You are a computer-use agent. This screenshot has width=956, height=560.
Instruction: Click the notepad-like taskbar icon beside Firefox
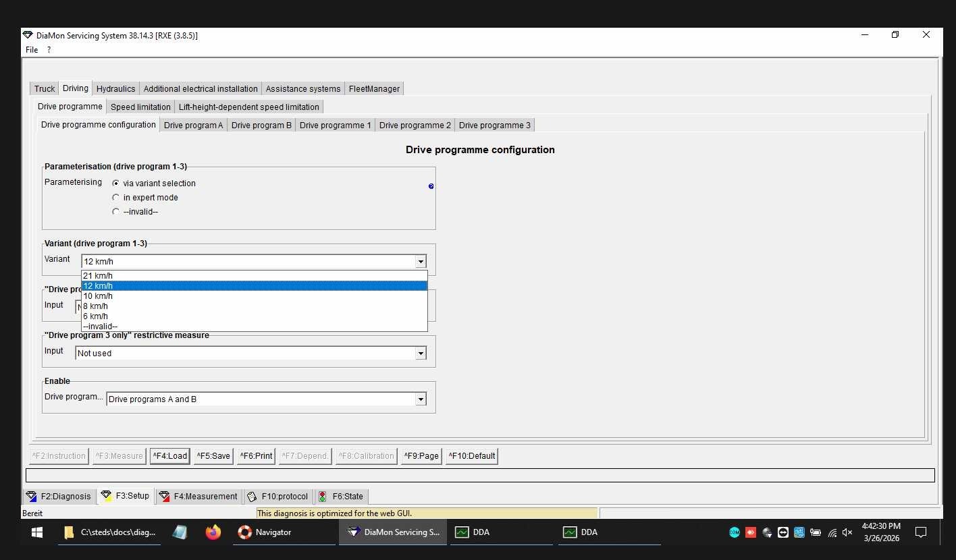click(x=180, y=532)
